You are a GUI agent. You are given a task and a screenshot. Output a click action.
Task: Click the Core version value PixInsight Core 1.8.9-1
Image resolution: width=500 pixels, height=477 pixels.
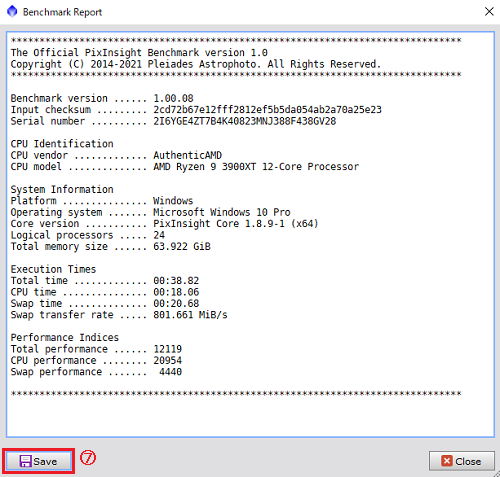click(236, 223)
